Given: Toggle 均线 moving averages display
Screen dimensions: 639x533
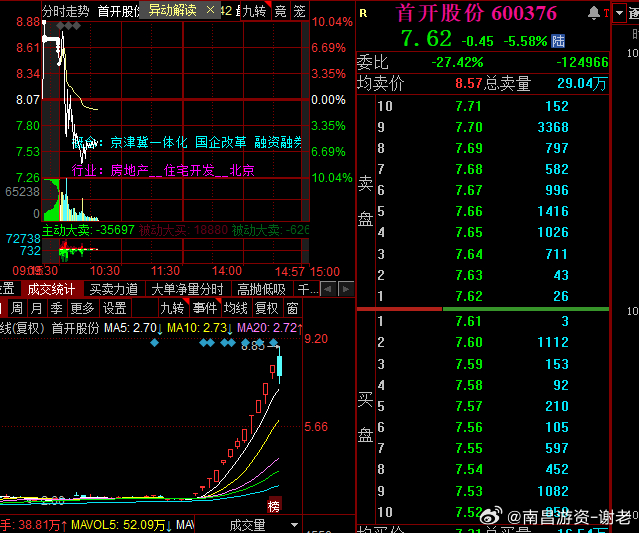Looking at the screenshot, I should tap(236, 308).
